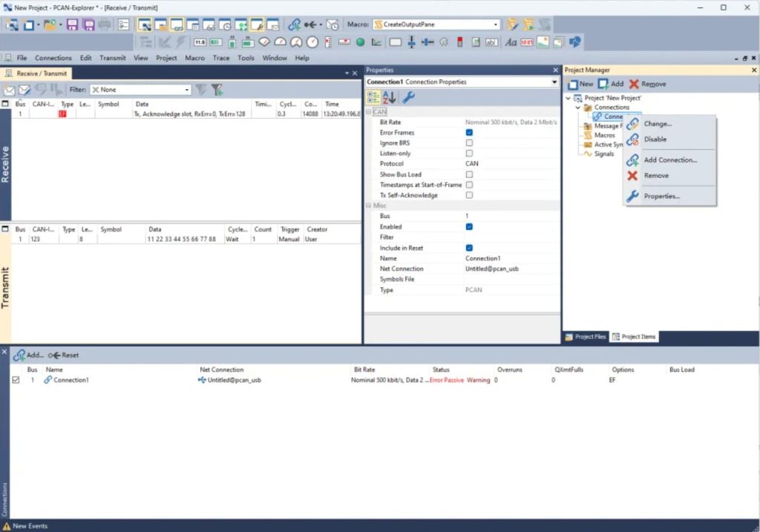
Task: Close the Properties panel
Action: (x=555, y=70)
